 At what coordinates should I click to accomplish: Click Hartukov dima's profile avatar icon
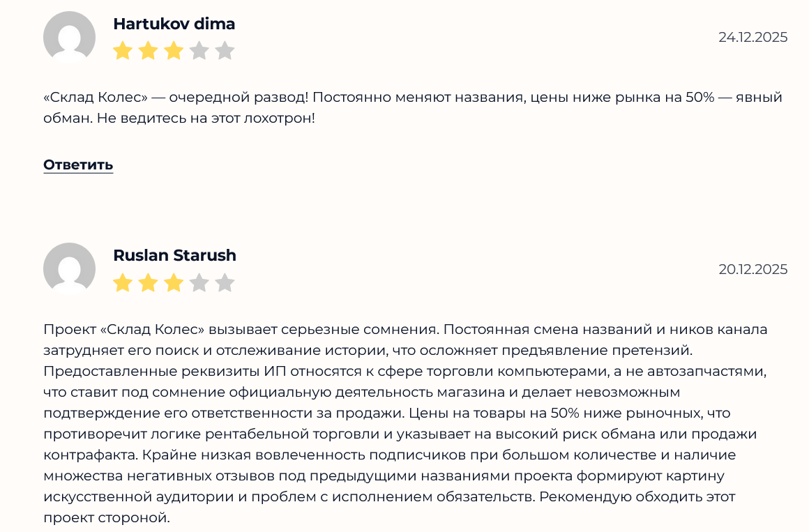click(x=68, y=37)
